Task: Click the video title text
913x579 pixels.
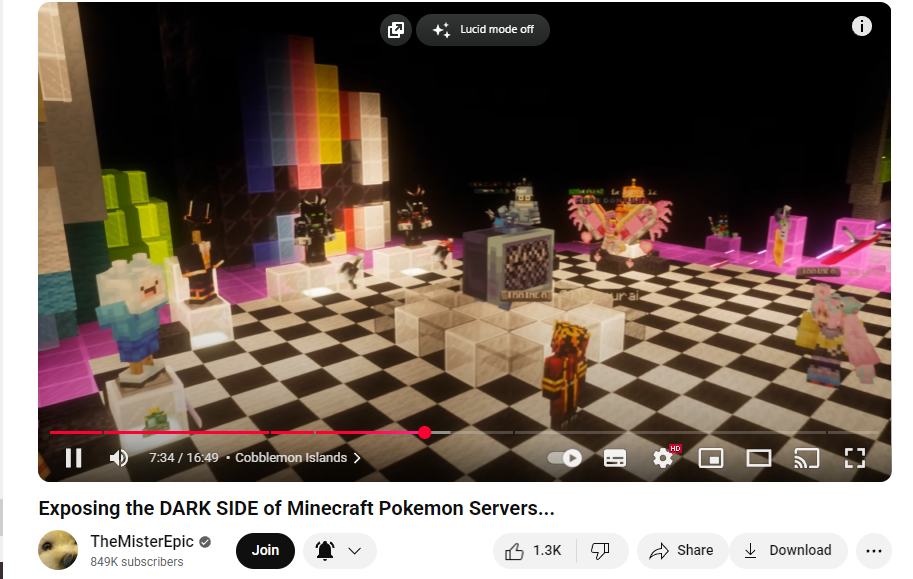Action: 296,508
